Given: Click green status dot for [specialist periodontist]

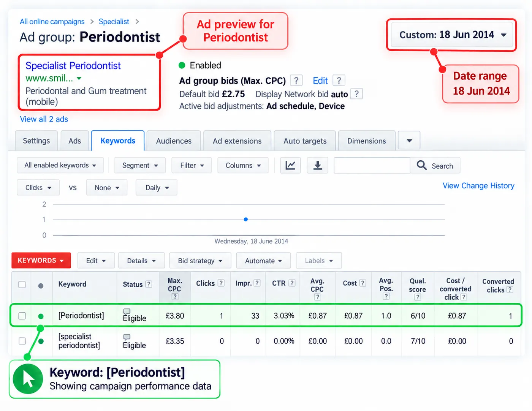Looking at the screenshot, I should (41, 341).
